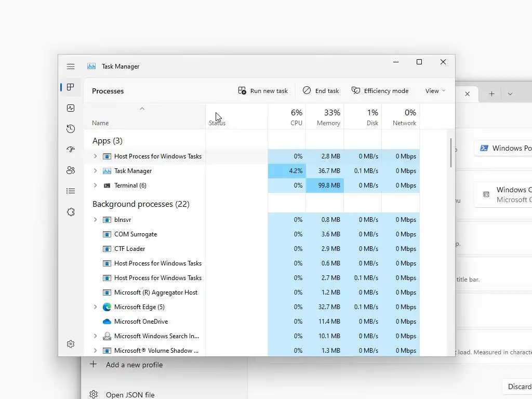Click the Apps (3) group header

(x=107, y=141)
